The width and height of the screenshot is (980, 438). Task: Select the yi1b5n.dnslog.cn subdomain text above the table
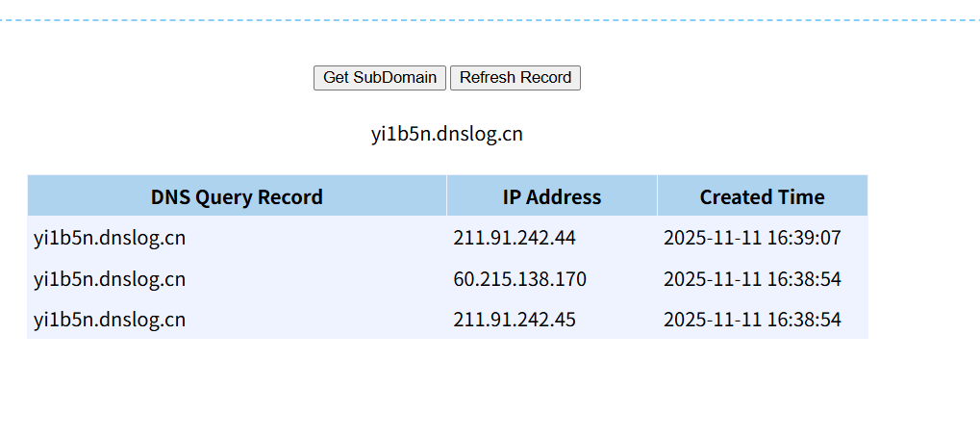[447, 134]
